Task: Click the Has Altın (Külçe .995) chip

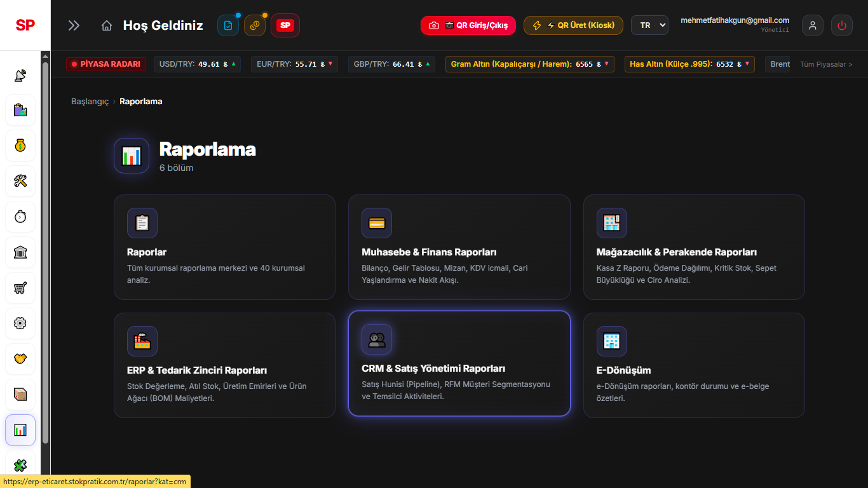Action: pyautogui.click(x=689, y=64)
